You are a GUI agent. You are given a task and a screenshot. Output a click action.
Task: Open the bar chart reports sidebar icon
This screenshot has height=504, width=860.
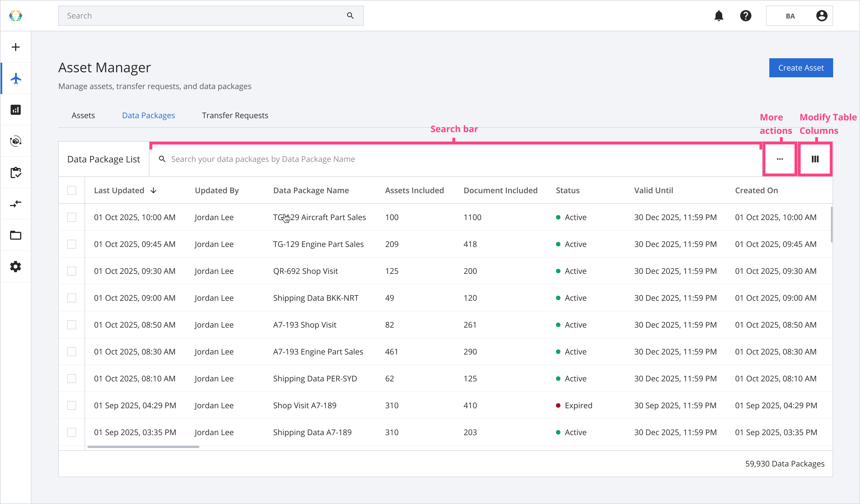[16, 110]
